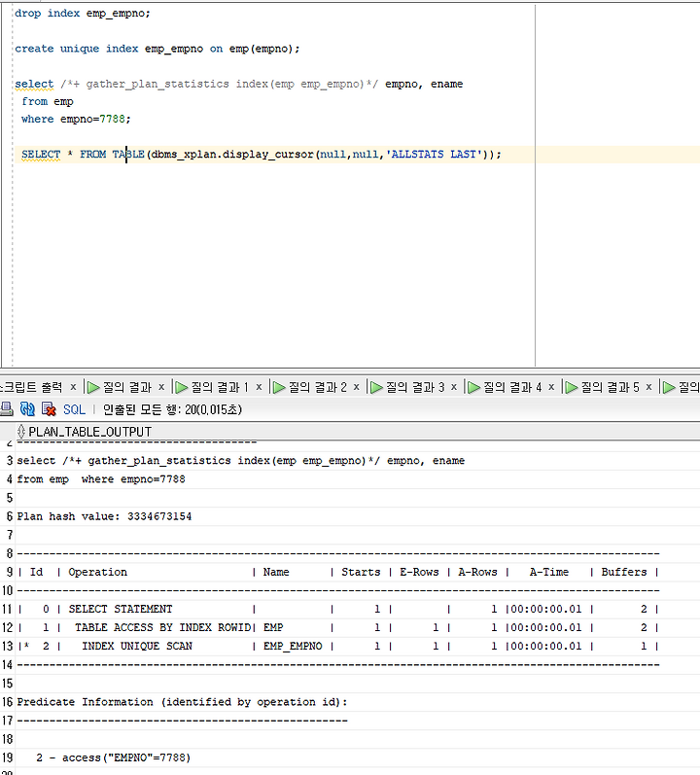Switch to the 질의 결과 4 tab
Viewport: 700px width, 775px height.
click(x=512, y=387)
